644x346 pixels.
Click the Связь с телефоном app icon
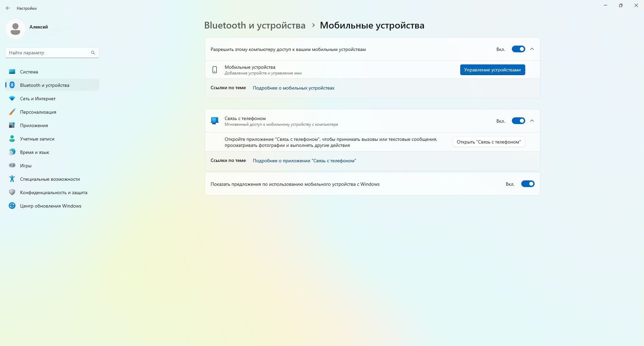215,121
